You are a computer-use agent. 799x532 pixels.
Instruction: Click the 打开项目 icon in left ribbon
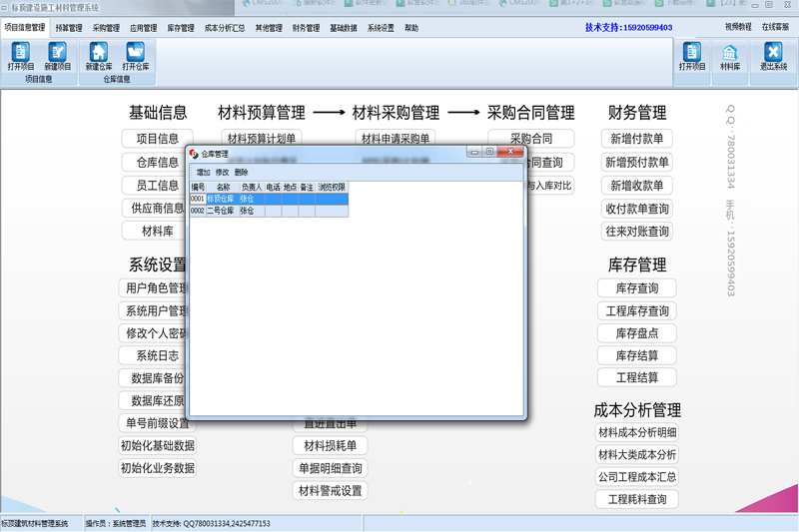tap(20, 57)
